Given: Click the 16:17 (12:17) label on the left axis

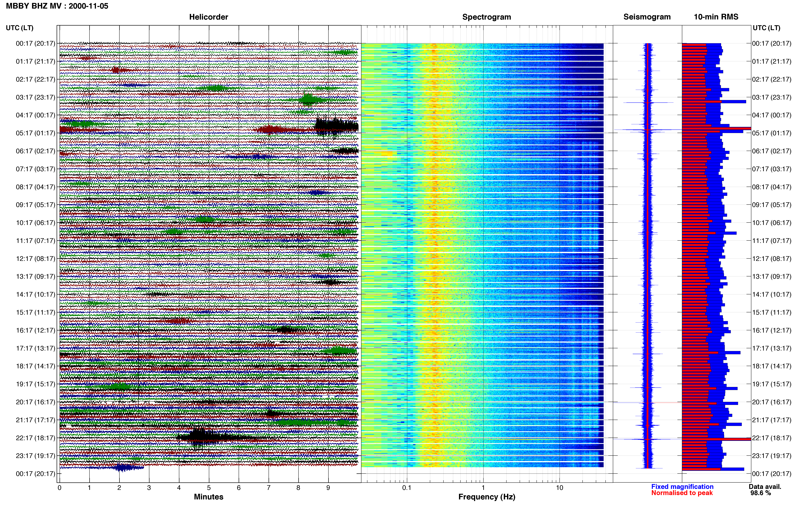Looking at the screenshot, I should tap(35, 330).
